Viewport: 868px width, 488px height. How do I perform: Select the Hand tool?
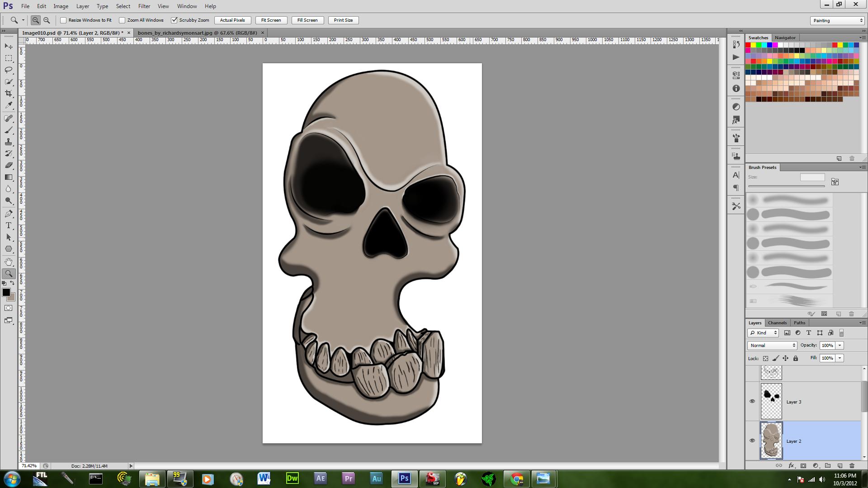pyautogui.click(x=9, y=262)
